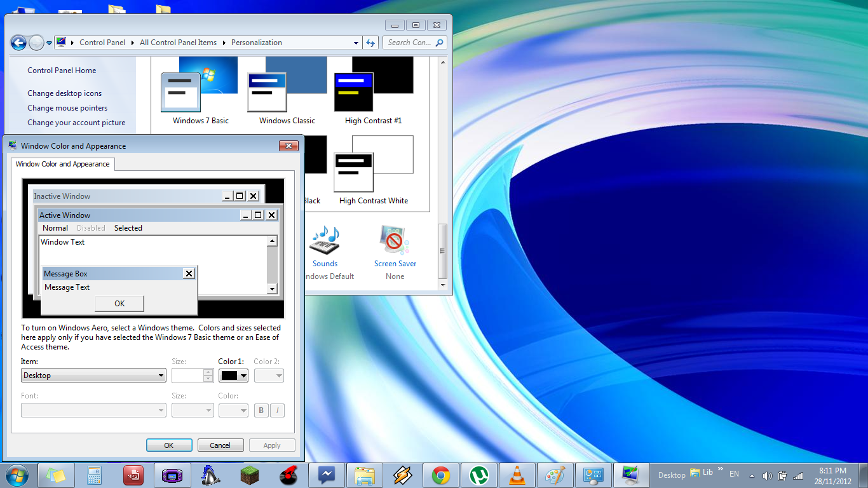868x488 pixels.
Task: Click the address bar computer icon
Action: tap(61, 43)
